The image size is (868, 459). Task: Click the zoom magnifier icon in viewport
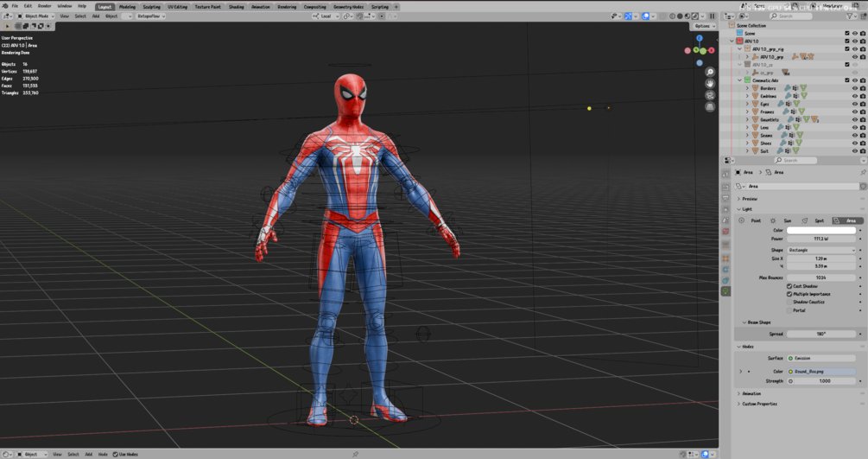pos(710,73)
